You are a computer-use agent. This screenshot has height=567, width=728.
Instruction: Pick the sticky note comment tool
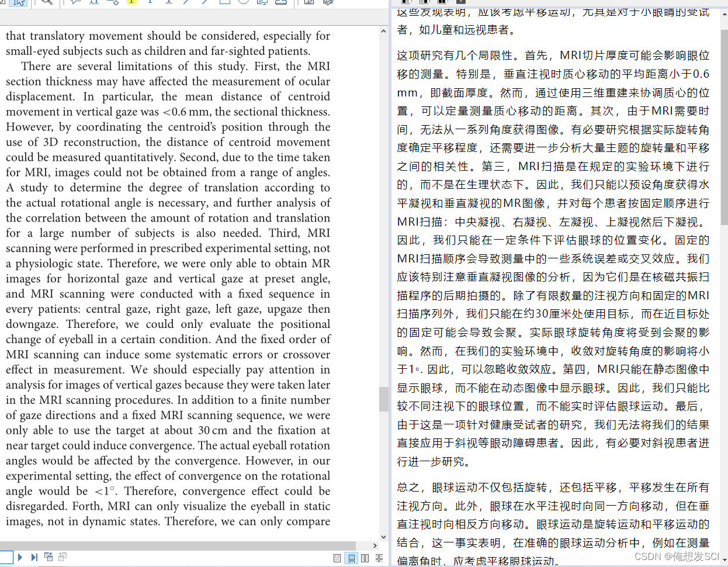(x=75, y=2)
